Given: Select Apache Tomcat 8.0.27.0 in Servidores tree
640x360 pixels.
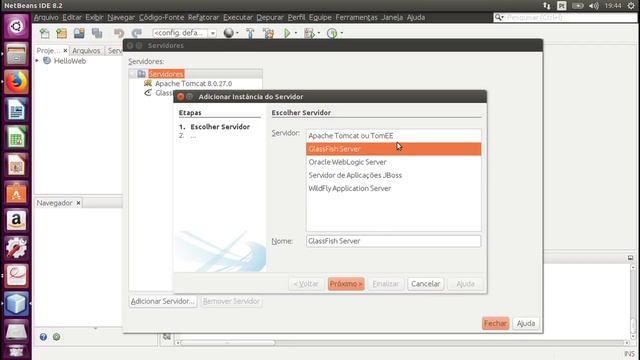Looking at the screenshot, I should (193, 84).
